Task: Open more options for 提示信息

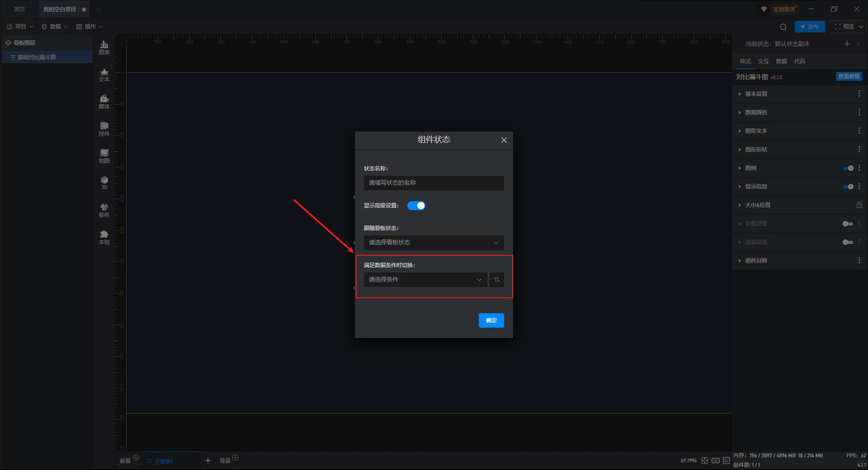Action: pyautogui.click(x=859, y=186)
